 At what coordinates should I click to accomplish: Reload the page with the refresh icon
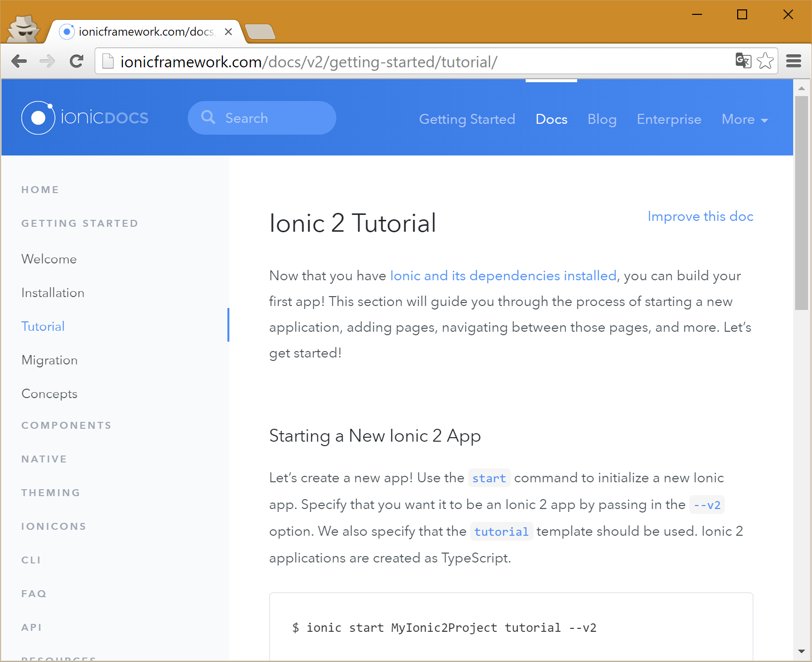pyautogui.click(x=76, y=61)
